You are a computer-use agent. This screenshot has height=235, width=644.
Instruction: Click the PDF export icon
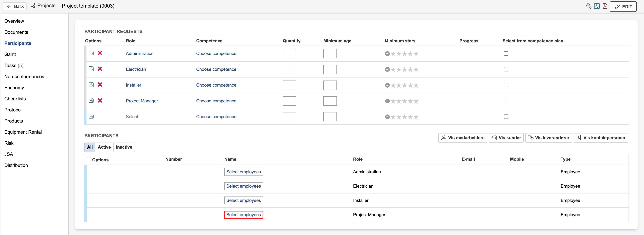[604, 6]
